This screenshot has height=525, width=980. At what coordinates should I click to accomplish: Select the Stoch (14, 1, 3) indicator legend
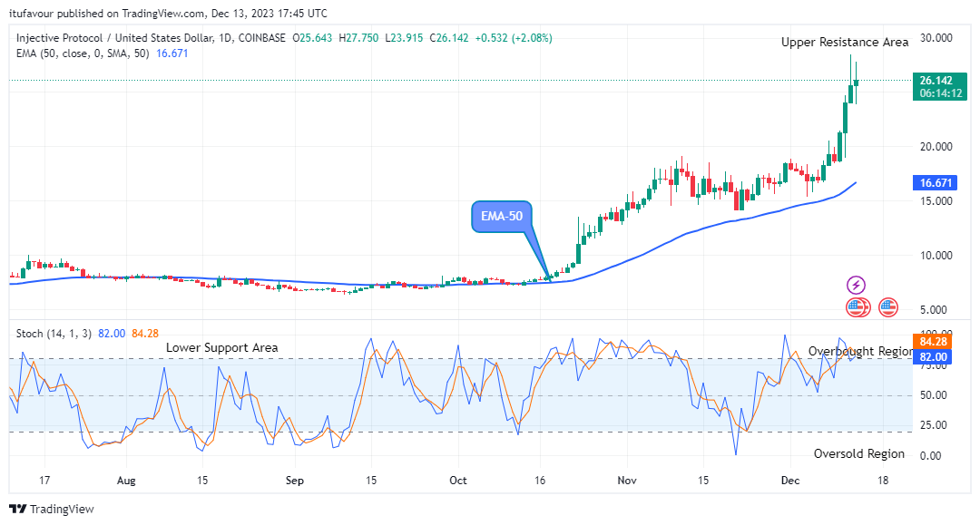click(54, 334)
